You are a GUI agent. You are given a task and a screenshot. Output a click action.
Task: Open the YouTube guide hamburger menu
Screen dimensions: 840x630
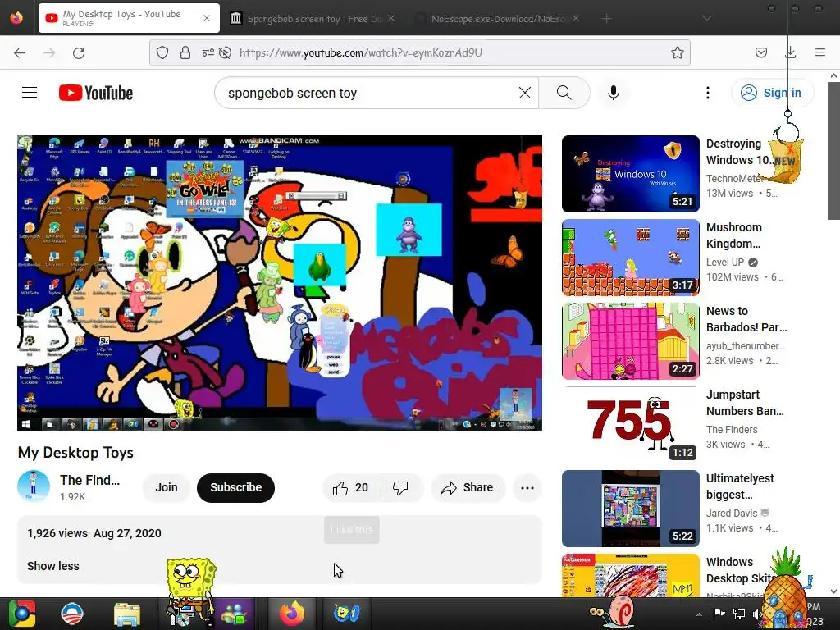tap(30, 93)
